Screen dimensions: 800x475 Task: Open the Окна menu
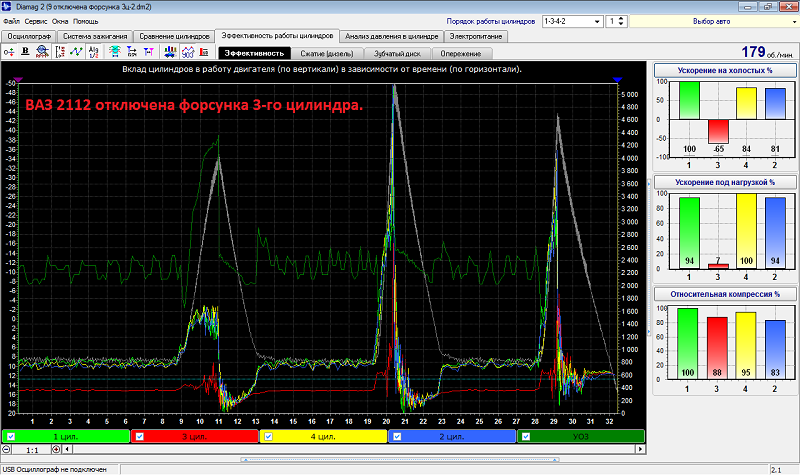click(60, 21)
